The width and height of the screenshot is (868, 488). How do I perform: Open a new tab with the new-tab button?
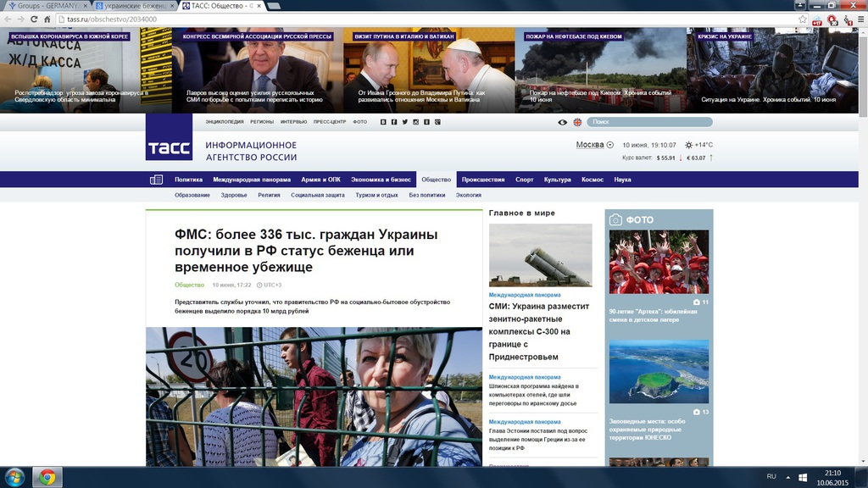click(274, 6)
